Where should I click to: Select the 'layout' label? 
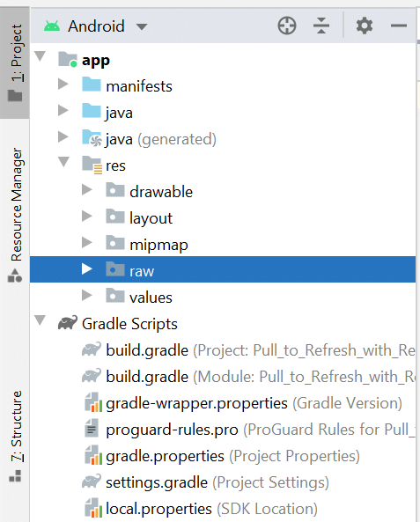151,219
